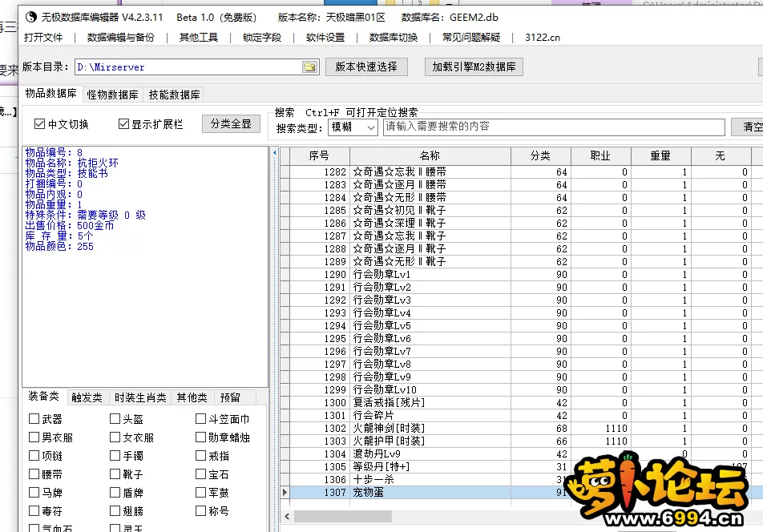This screenshot has width=763, height=532.
Task: Open the 数据库编辑与备份 menu
Action: click(121, 38)
